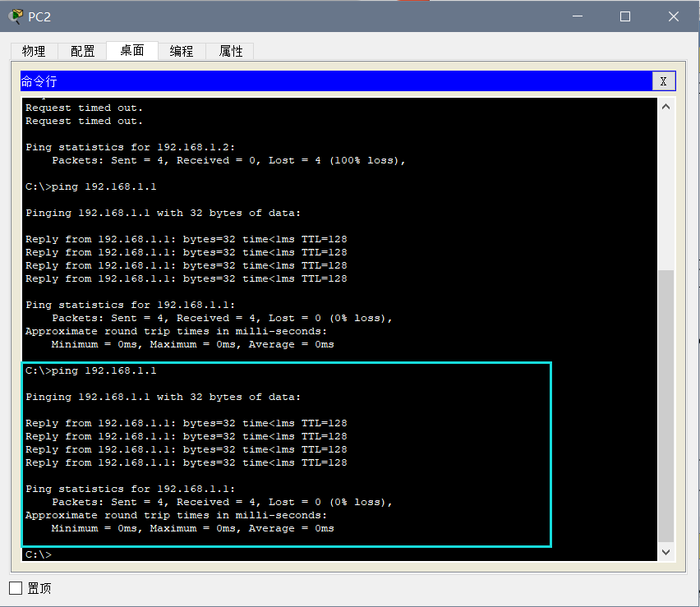Click the 命令行 title bar text
This screenshot has height=607, width=700.
pos(39,81)
